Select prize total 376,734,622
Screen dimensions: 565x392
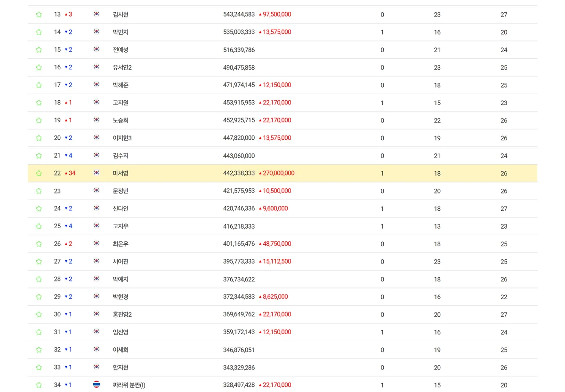(x=239, y=279)
